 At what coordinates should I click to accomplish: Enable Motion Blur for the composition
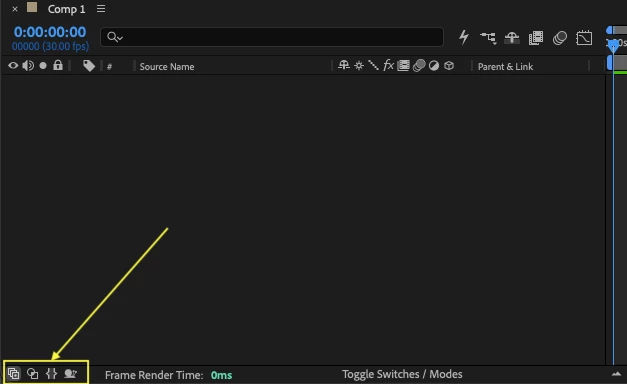coord(560,38)
